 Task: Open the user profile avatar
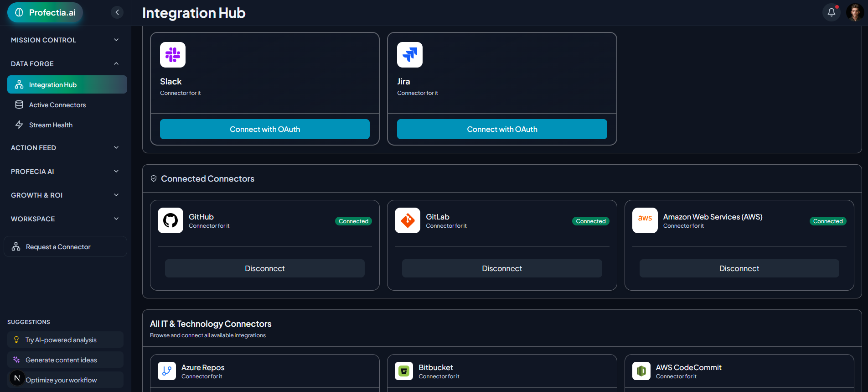[855, 12]
